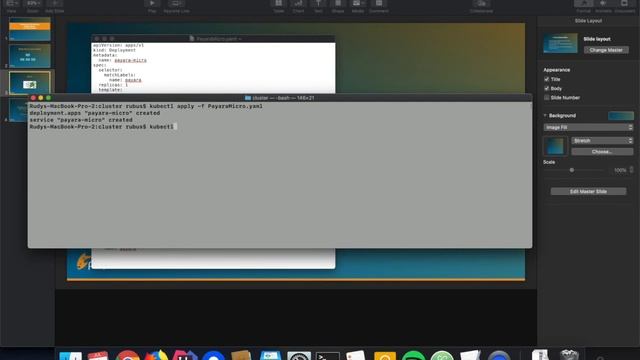Viewport: 640px width, 360px height.
Task: Insert a Table from the toolbar
Action: tap(279, 6)
